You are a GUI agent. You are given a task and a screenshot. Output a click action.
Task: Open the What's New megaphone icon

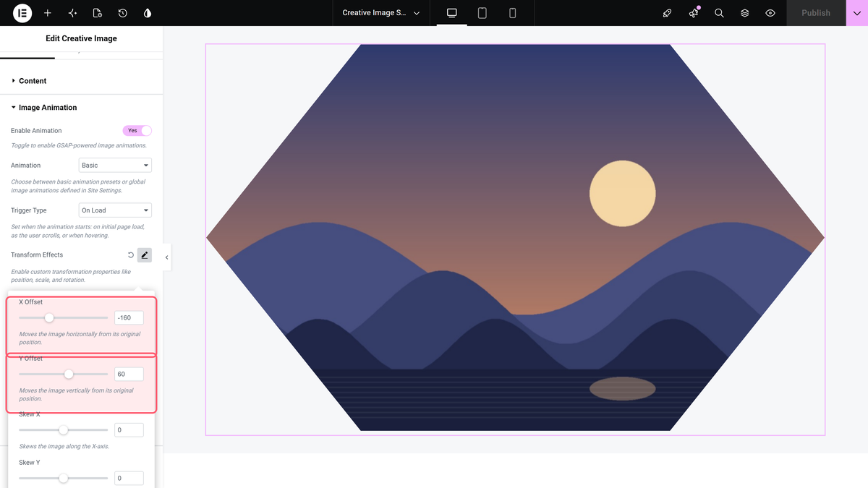pyautogui.click(x=694, y=13)
